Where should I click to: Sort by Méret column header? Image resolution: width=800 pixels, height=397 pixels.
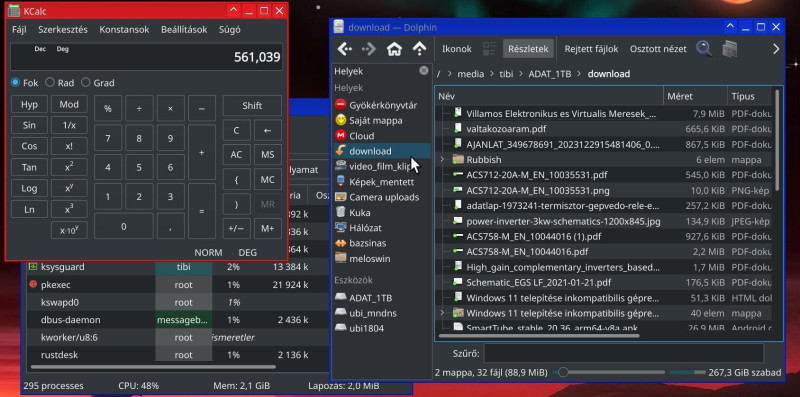coord(695,96)
